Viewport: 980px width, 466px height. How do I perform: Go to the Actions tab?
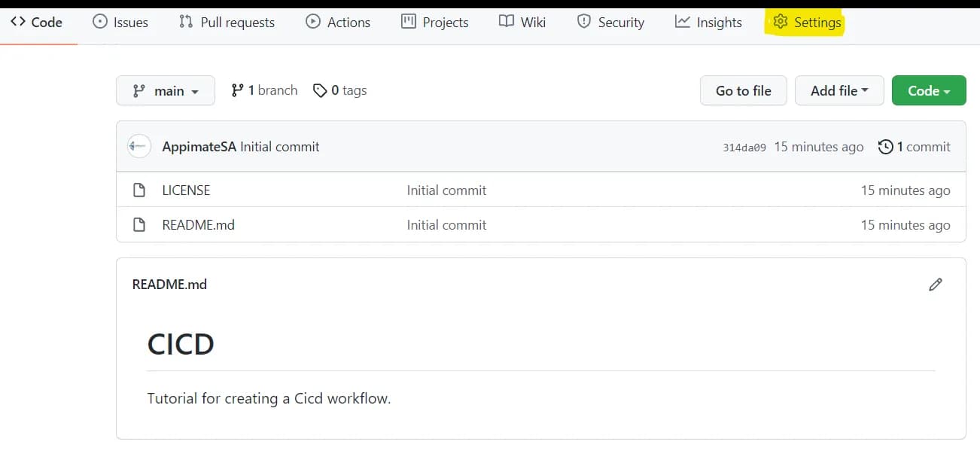pos(338,22)
